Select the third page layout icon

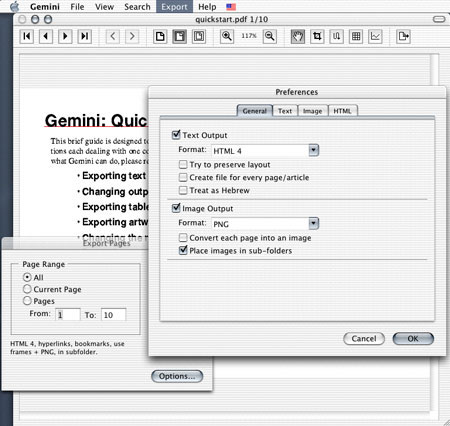(199, 36)
